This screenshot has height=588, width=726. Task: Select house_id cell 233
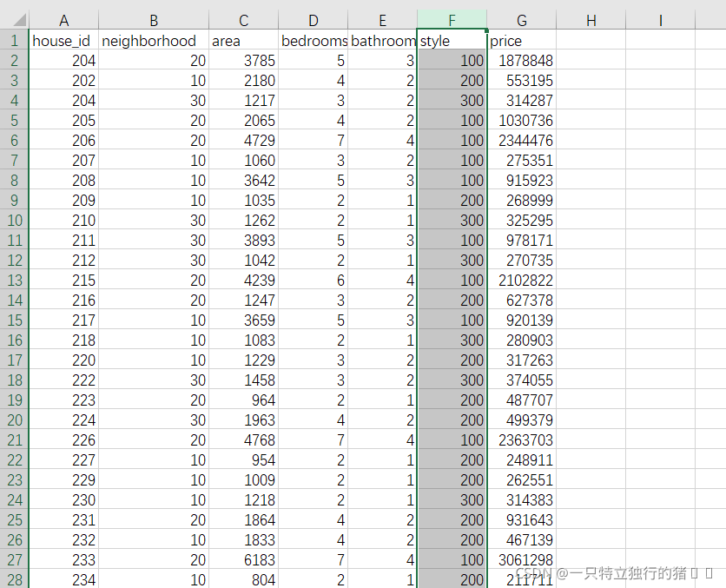point(64,559)
